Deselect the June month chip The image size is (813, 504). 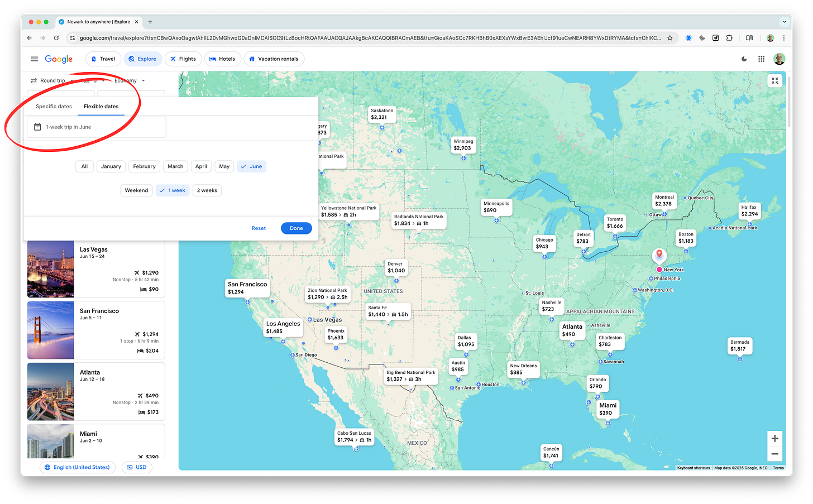click(251, 166)
